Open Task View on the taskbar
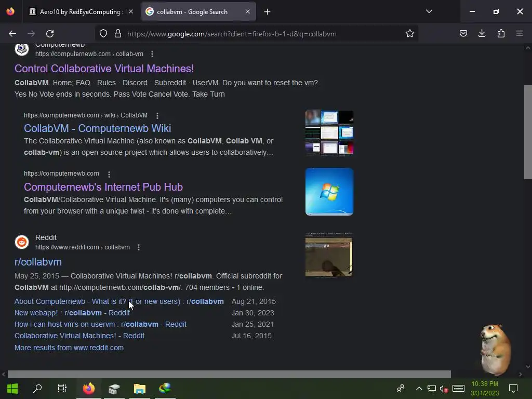Image resolution: width=532 pixels, height=399 pixels. 62,389
